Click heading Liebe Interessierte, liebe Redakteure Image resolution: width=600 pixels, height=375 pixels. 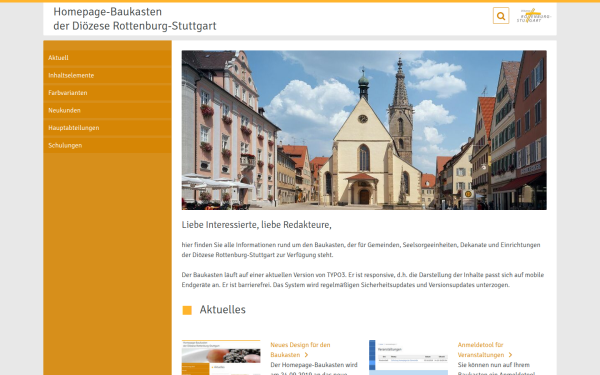point(256,225)
